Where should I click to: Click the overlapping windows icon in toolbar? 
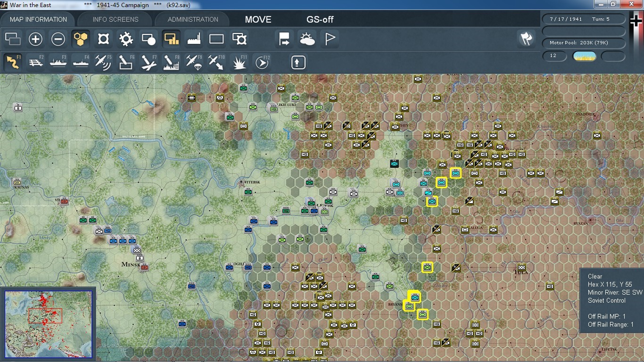(x=13, y=39)
